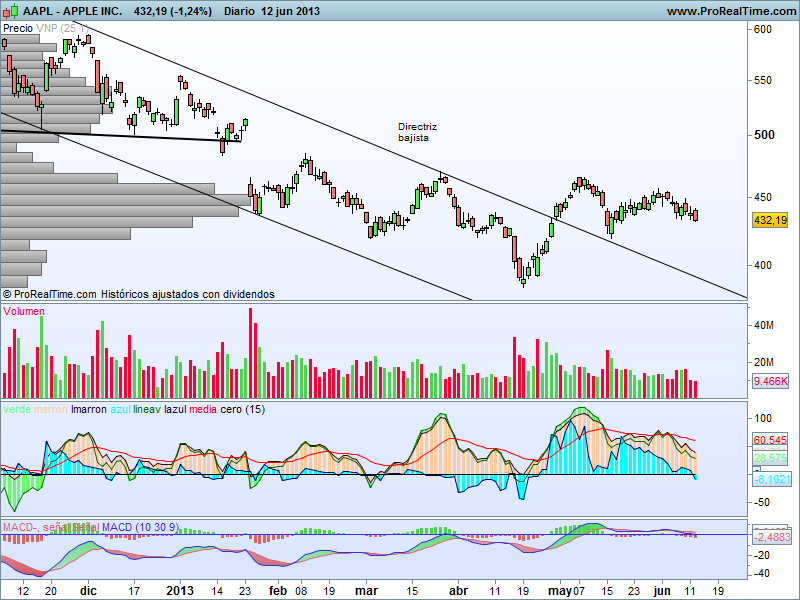Click the "dic" month on date axis
The image size is (800, 600).
point(88,590)
